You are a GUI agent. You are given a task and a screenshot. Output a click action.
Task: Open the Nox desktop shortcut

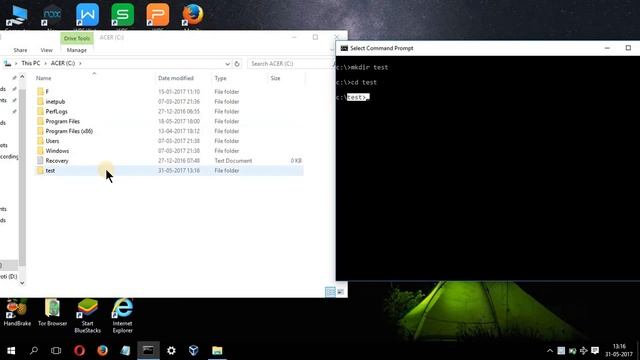point(52,16)
